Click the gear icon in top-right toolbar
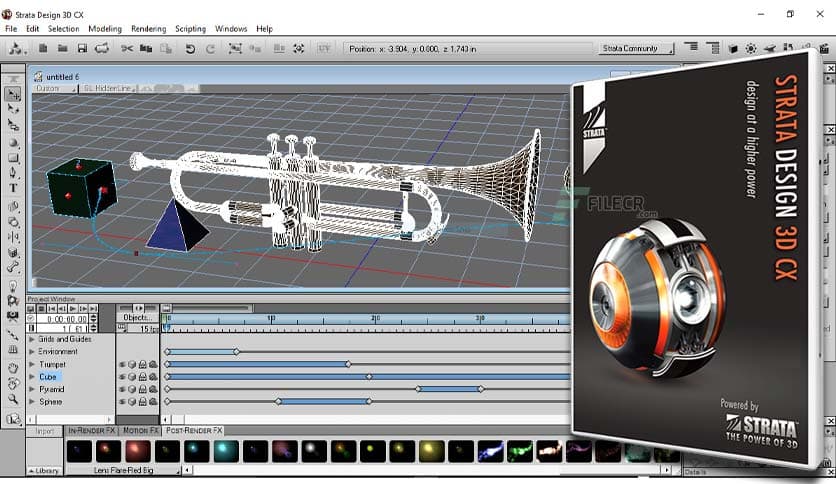836x484 pixels. pos(751,49)
